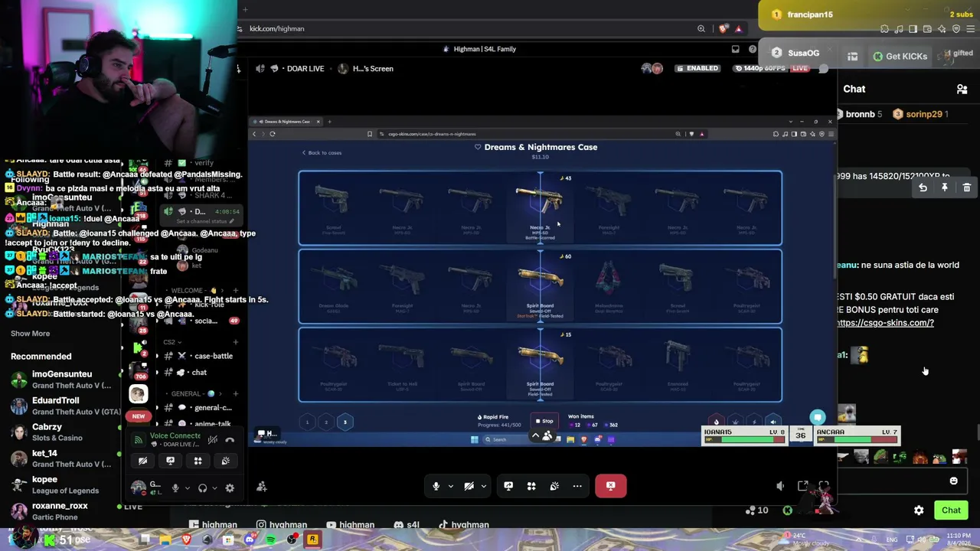Disconnect from voice with the hang-up icon
Viewport: 980px width, 551px height.
point(230,440)
